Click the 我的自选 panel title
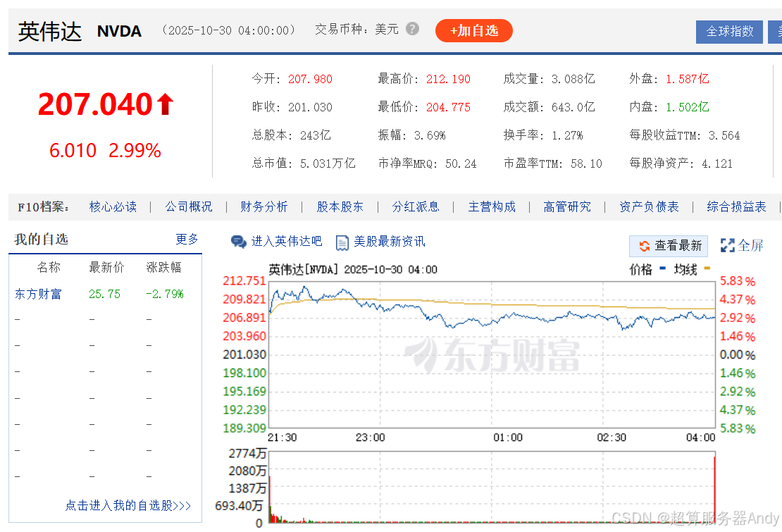 click(41, 240)
